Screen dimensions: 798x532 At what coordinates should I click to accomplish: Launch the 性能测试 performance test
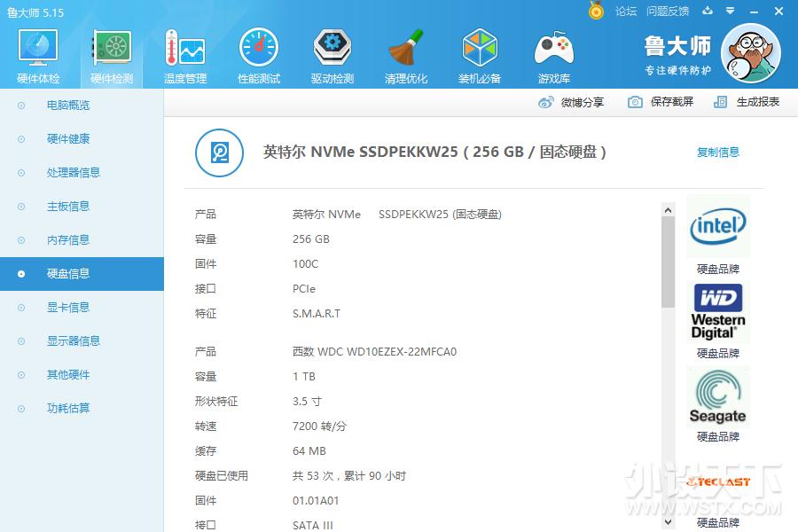258,53
